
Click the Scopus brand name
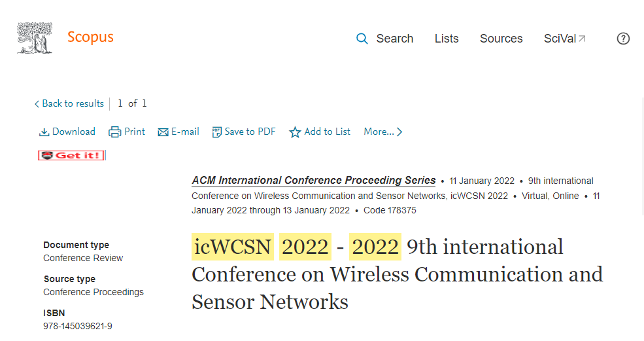point(90,37)
